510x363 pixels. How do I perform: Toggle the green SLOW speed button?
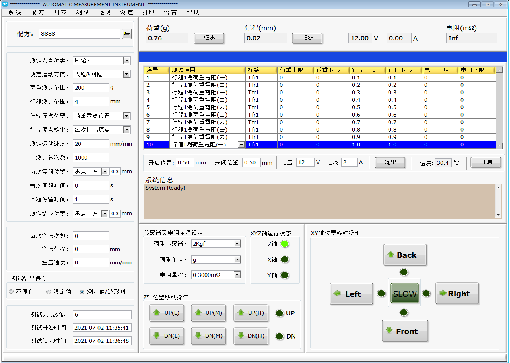404,294
